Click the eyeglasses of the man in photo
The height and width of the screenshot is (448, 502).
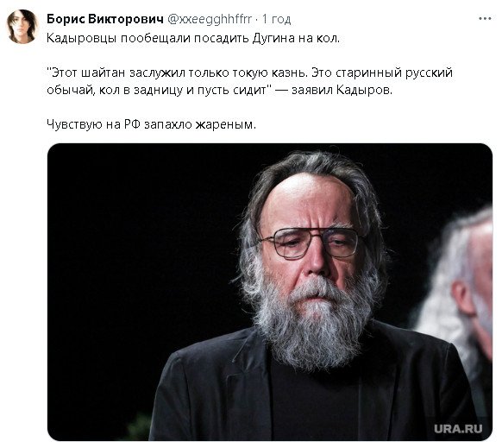[x=311, y=243]
